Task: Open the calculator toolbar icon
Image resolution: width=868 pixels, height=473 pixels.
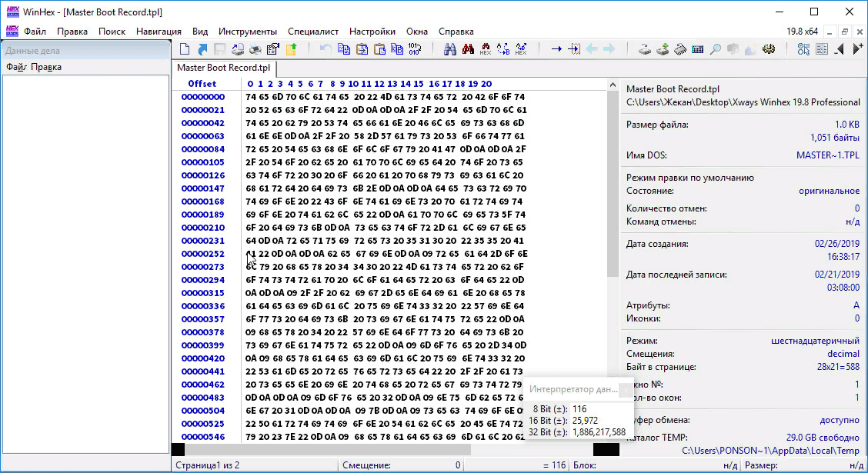Action: click(698, 49)
